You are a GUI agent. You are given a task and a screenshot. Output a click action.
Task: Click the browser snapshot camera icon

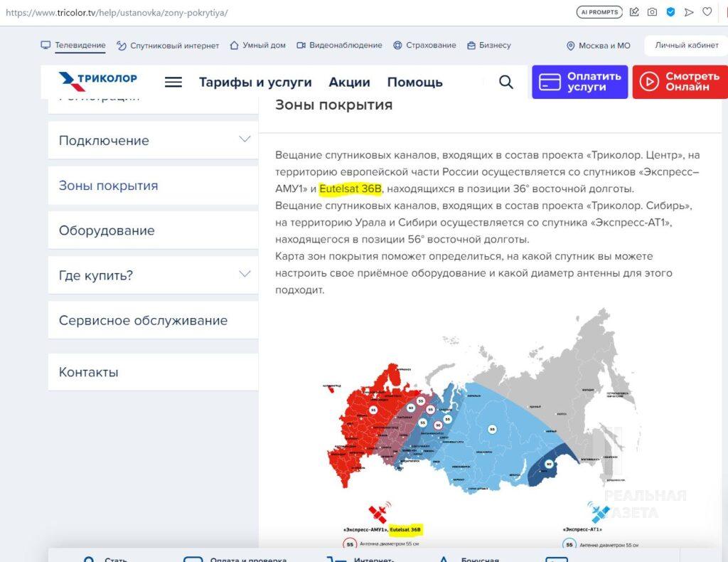point(652,12)
